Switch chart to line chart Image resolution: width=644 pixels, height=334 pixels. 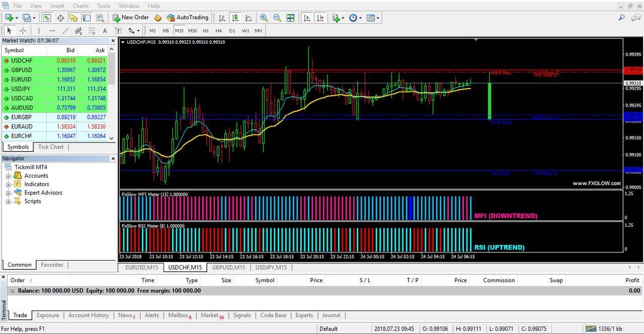(x=248, y=18)
